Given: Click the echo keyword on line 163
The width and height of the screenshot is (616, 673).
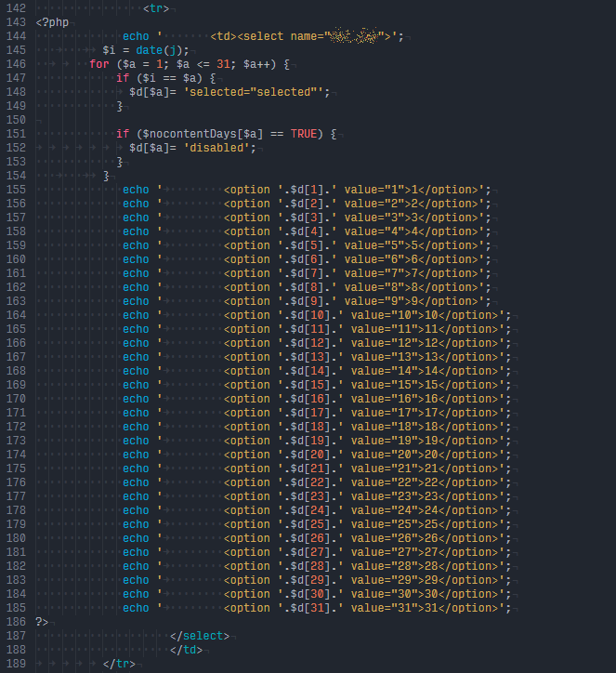Looking at the screenshot, I should coord(136,301).
